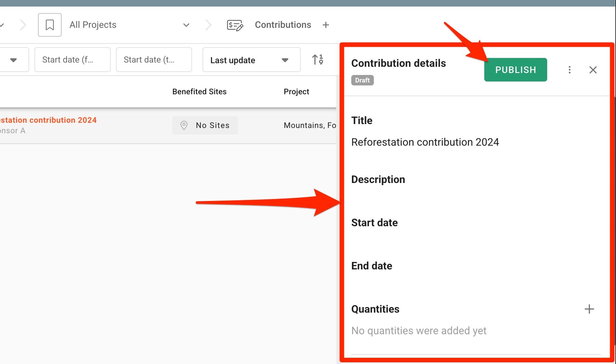616x364 pixels.
Task: Click the All Projects label
Action: pos(93,25)
